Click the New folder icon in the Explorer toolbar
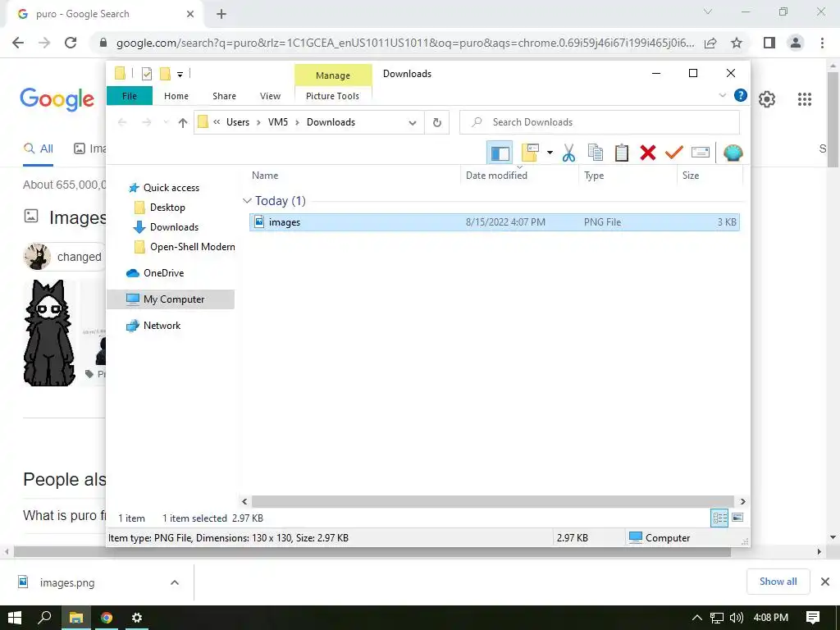Screen dimensions: 840x630 pyautogui.click(x=530, y=153)
